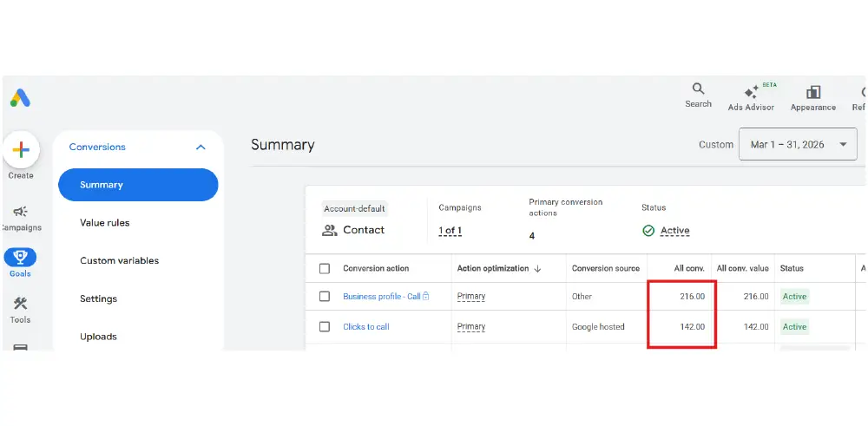Open Campaigns from the sidebar
The image size is (868, 426).
pyautogui.click(x=21, y=212)
